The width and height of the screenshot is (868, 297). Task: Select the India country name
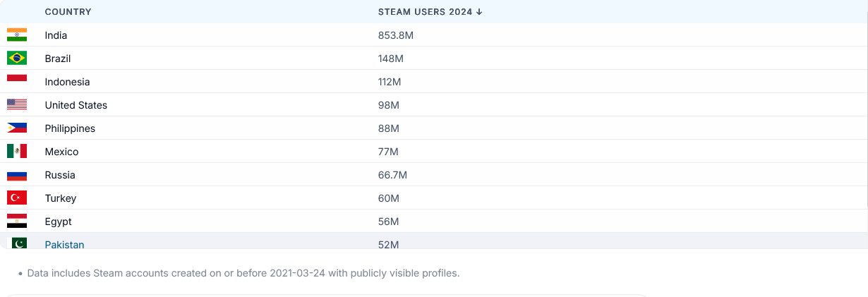point(56,35)
